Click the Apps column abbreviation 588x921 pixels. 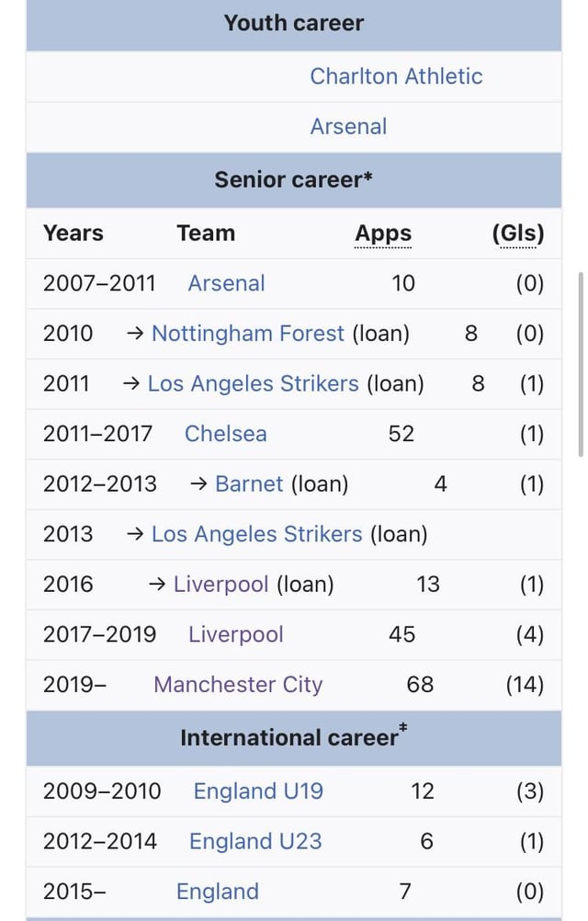[x=383, y=233]
